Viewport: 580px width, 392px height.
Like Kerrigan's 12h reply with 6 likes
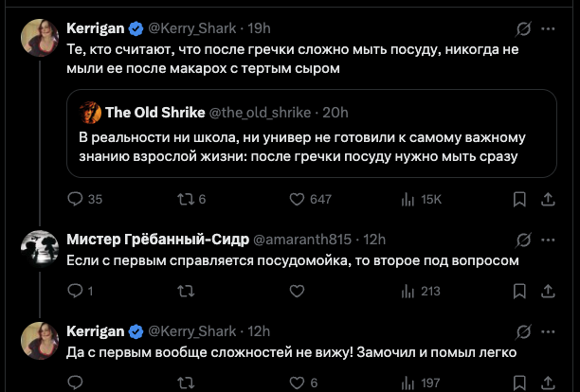(x=298, y=383)
